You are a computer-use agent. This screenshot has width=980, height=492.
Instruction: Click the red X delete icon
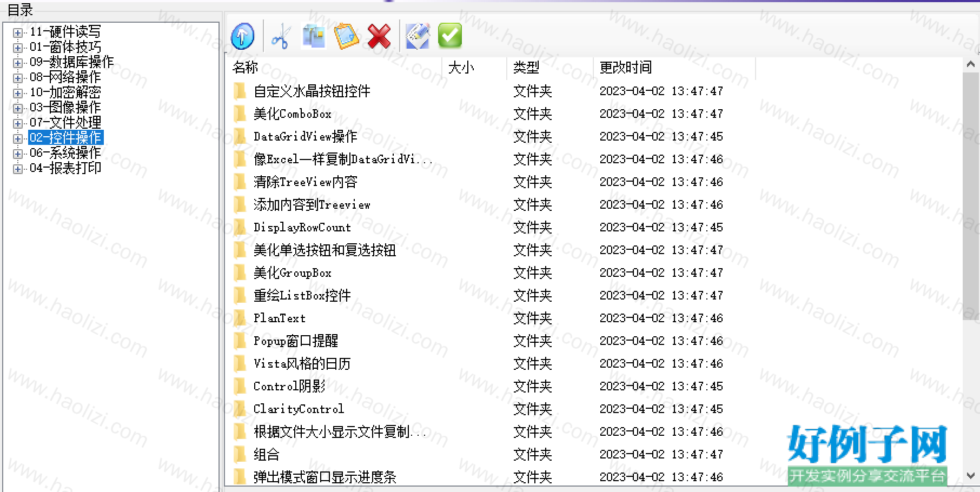379,37
